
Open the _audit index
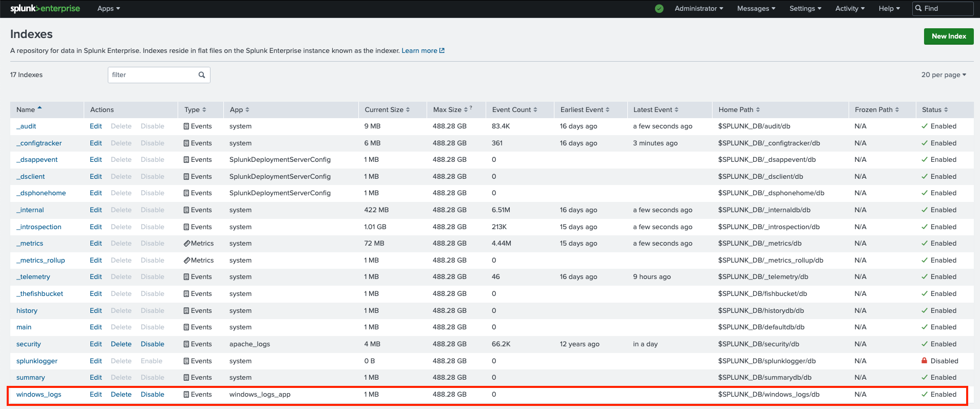pyautogui.click(x=26, y=126)
